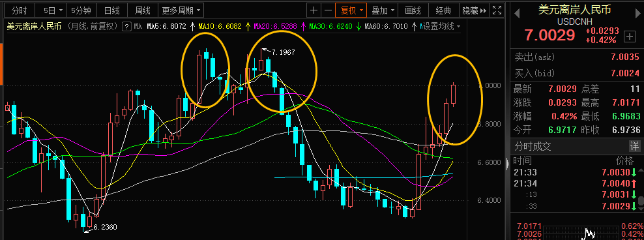Add USDCNH to watchlist via plus box
The width and height of the screenshot is (644, 240).
click(629, 37)
